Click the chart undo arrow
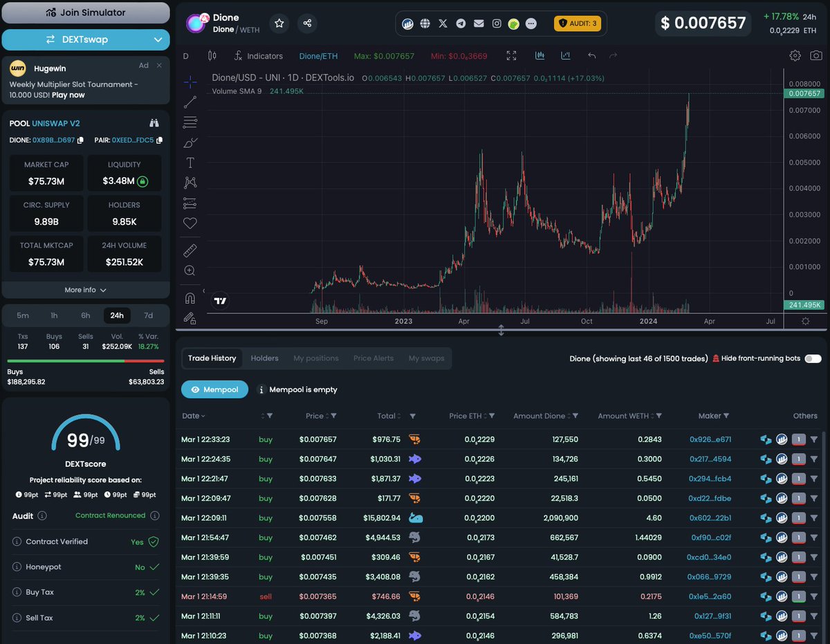 click(592, 56)
